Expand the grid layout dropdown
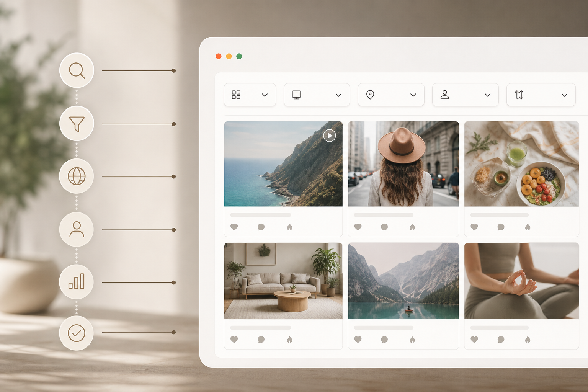 (x=250, y=95)
